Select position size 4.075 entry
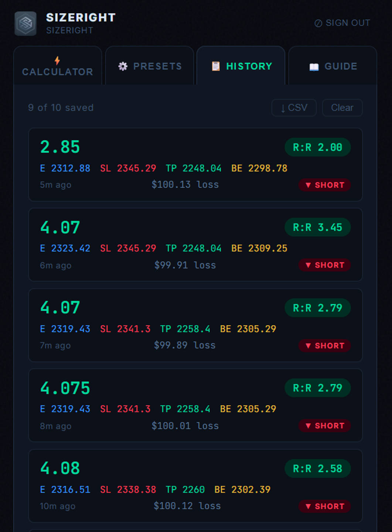This screenshot has width=392, height=532. tap(65, 388)
